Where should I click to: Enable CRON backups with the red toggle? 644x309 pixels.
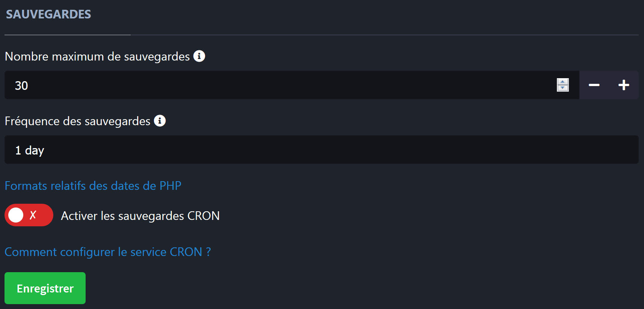(x=29, y=215)
